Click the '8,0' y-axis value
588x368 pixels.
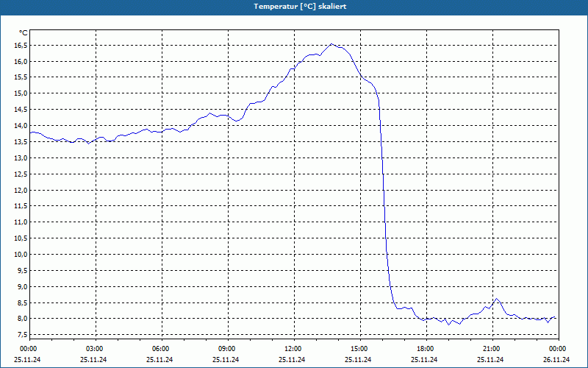coord(22,319)
